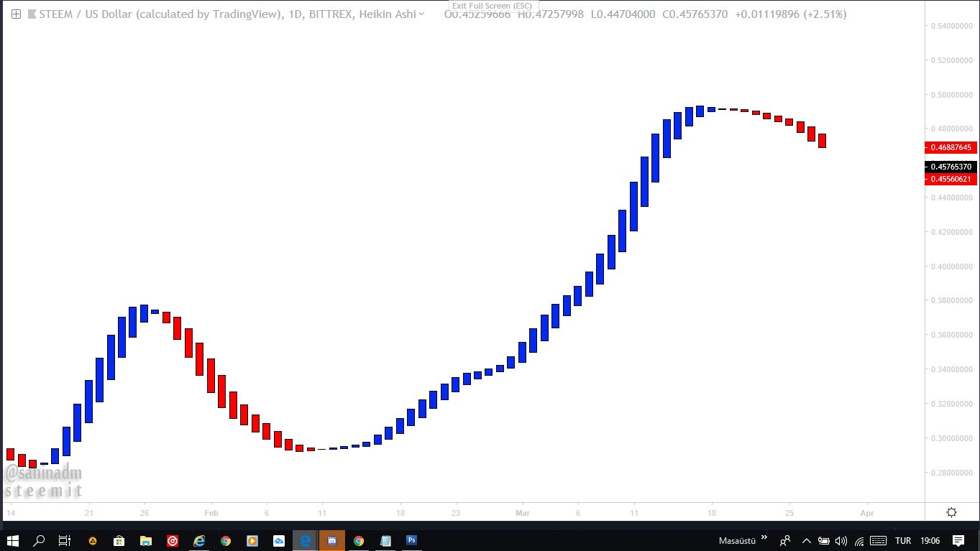Open Microsoft Store from taskbar
980x551 pixels.
119,540
